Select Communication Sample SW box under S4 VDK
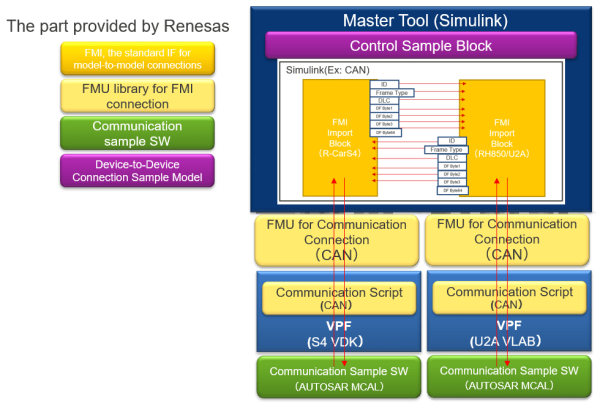Viewport: 600px width, 407px height. (x=339, y=378)
